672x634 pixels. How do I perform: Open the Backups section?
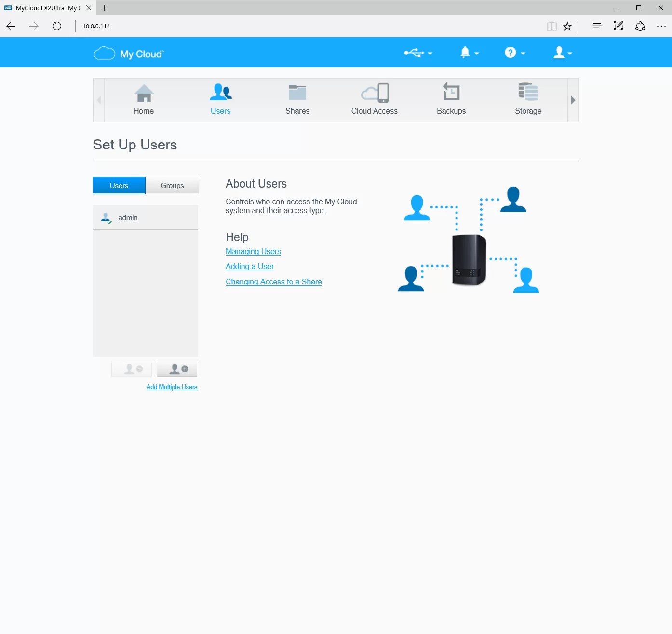pos(451,100)
